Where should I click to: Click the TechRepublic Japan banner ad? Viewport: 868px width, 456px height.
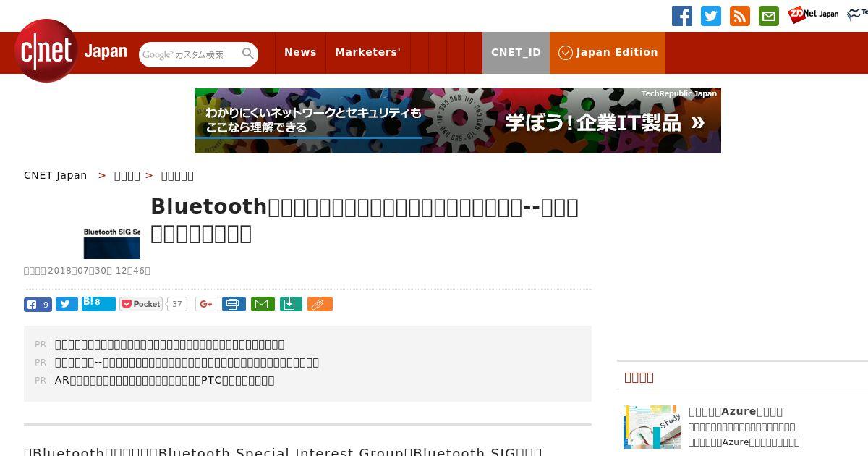tap(458, 121)
